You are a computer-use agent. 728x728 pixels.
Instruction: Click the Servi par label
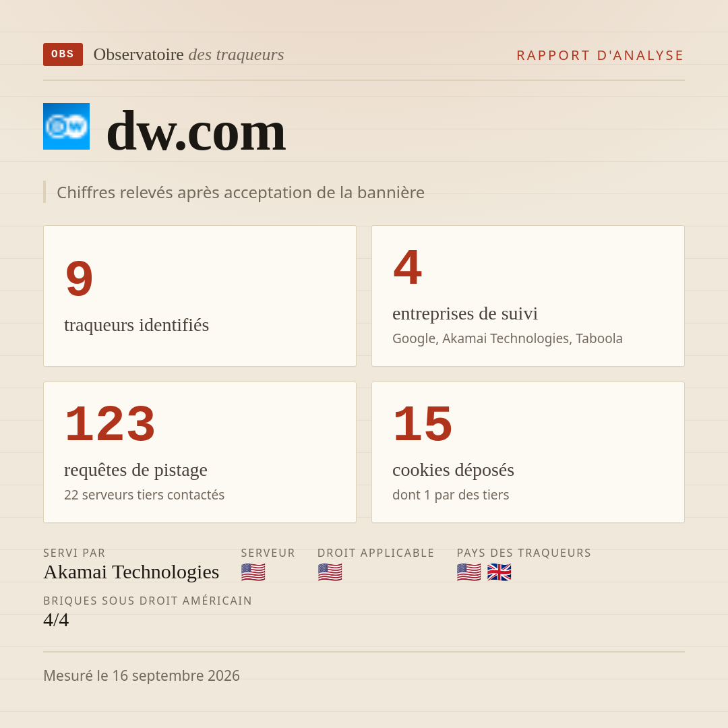click(x=74, y=553)
